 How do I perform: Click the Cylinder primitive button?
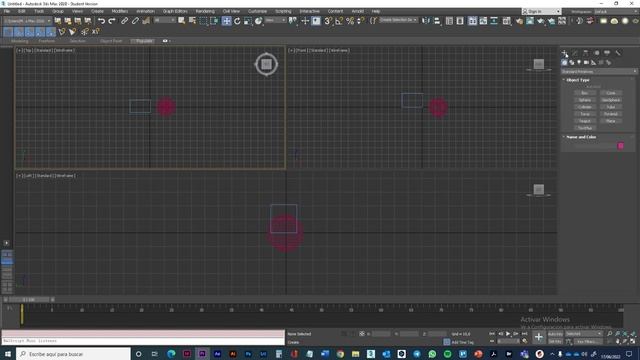(584, 107)
